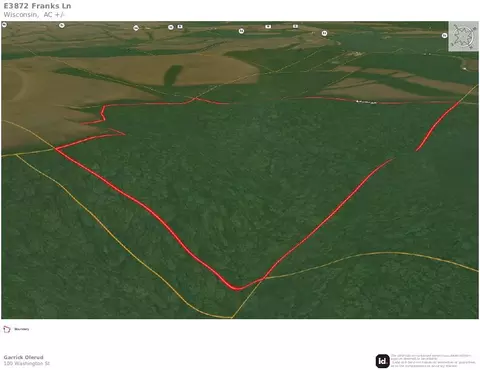
Task: Click the disclaimer text beside the id. logo
Action: click(x=433, y=361)
